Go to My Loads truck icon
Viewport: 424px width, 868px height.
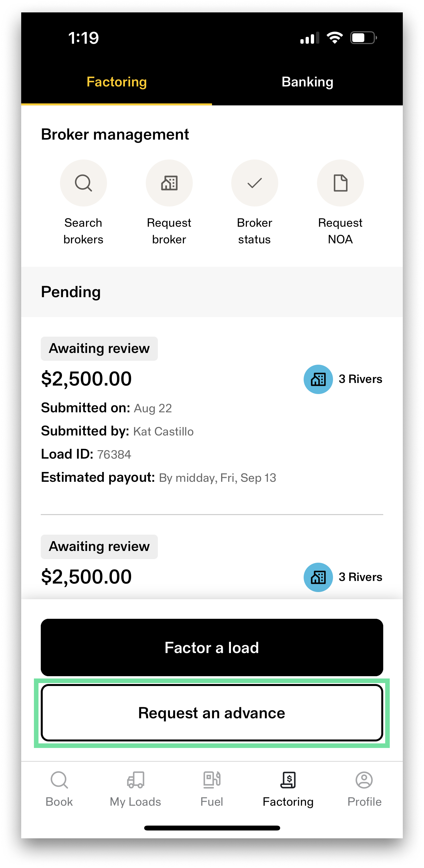click(x=135, y=780)
